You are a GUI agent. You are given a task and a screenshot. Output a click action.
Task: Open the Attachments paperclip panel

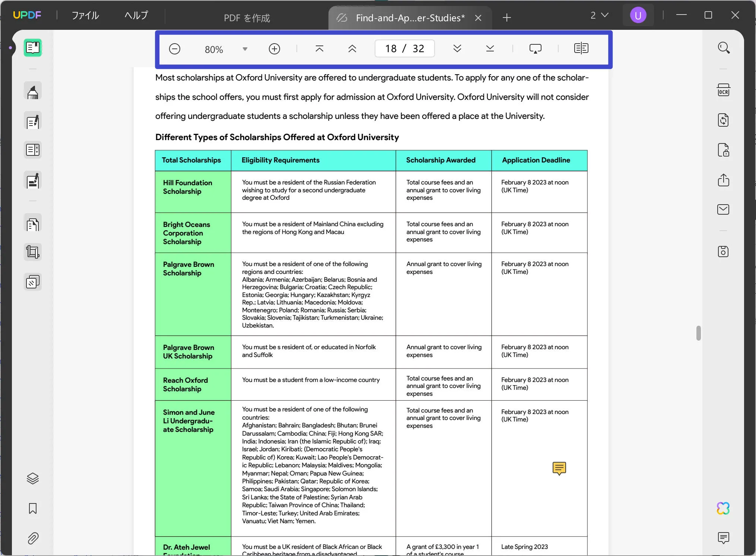(x=33, y=538)
